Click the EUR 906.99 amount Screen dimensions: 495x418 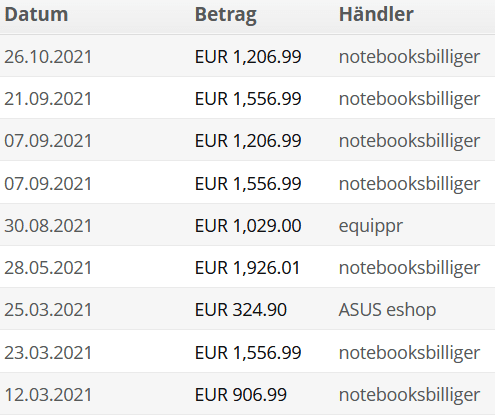pos(241,395)
